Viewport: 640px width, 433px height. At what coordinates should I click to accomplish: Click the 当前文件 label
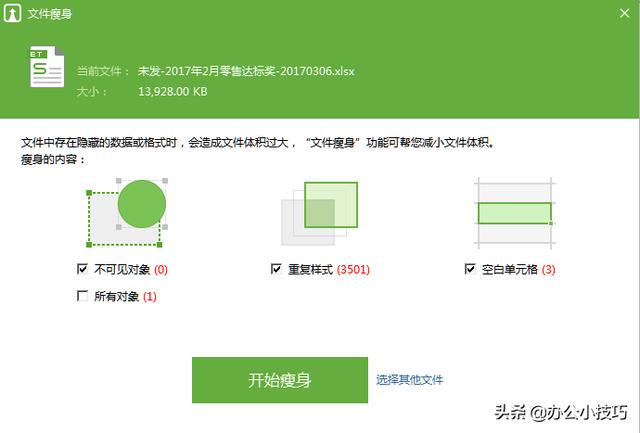(x=103, y=71)
